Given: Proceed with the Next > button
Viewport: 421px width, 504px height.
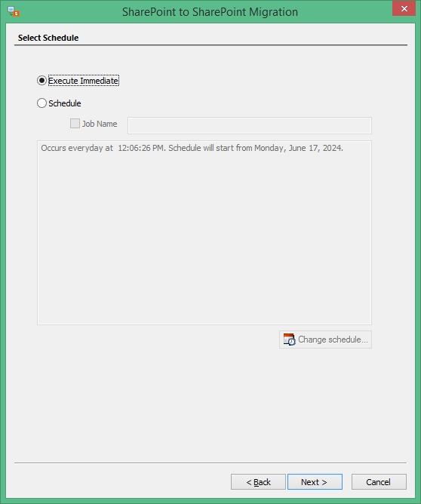Looking at the screenshot, I should (x=315, y=482).
